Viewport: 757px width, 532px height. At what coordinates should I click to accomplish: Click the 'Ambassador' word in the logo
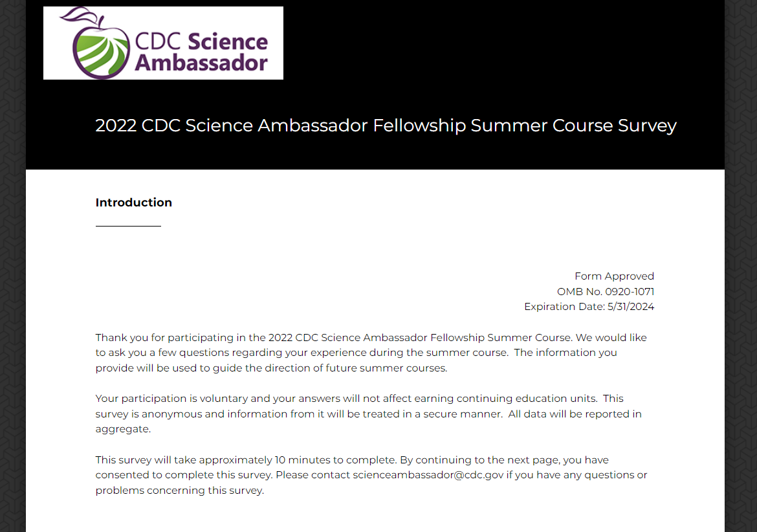[201, 63]
